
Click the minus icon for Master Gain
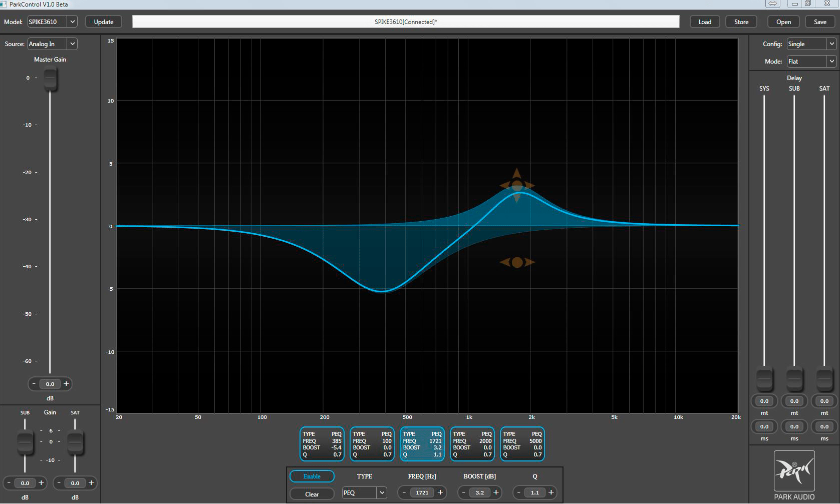(x=34, y=384)
